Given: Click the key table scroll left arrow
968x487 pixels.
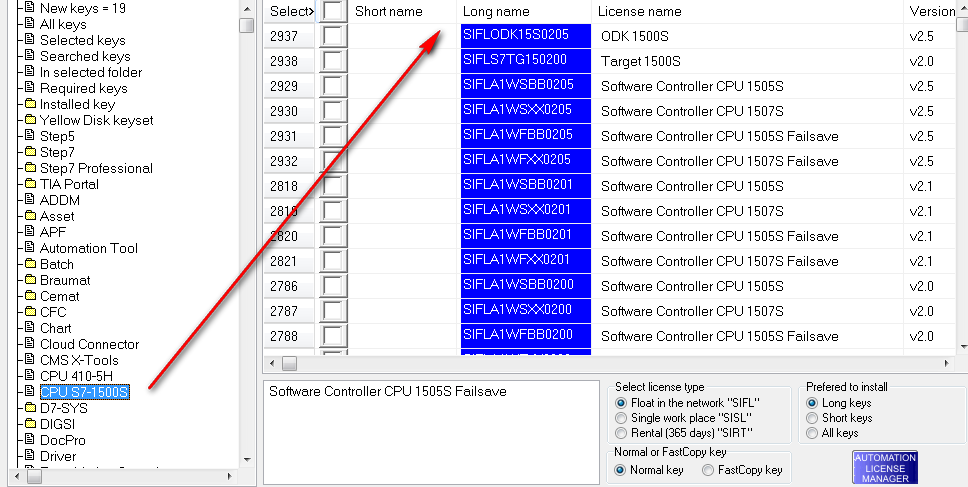Looking at the screenshot, I should pyautogui.click(x=272, y=364).
